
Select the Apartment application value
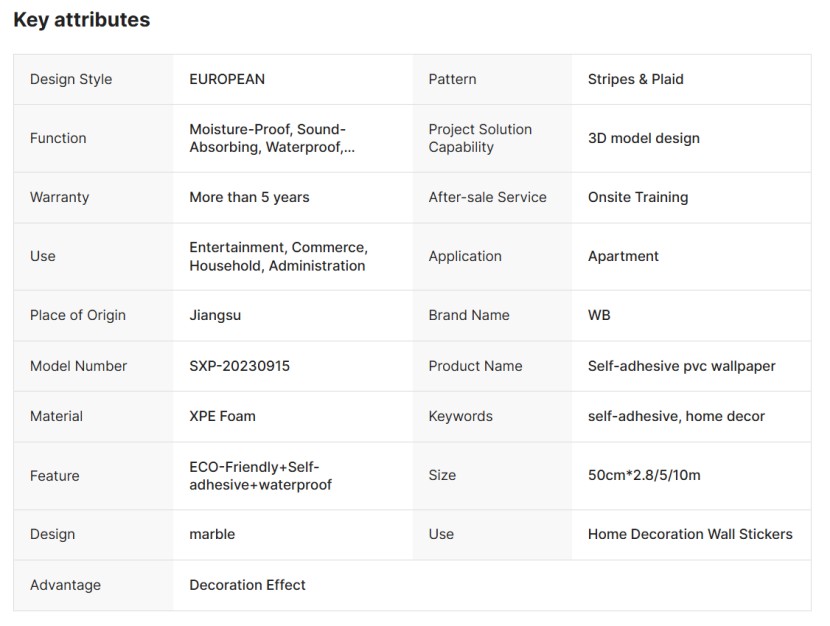(x=623, y=256)
